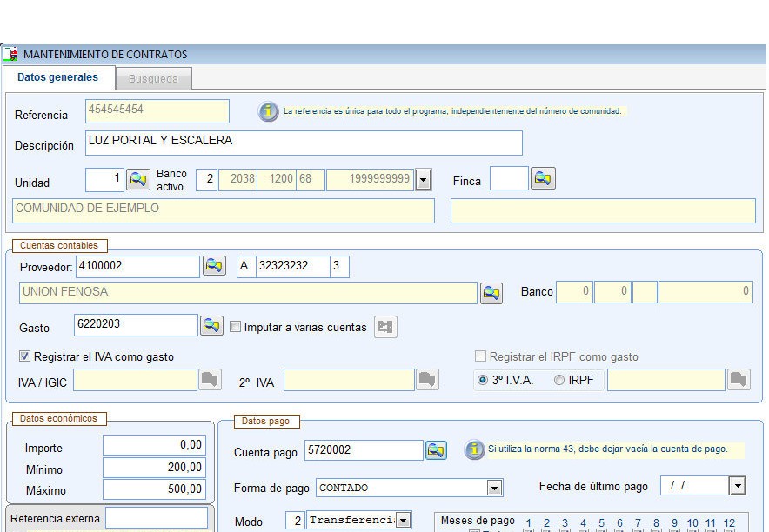Select the Datos generales tab
Screen dimensions: 769x532
(x=57, y=77)
